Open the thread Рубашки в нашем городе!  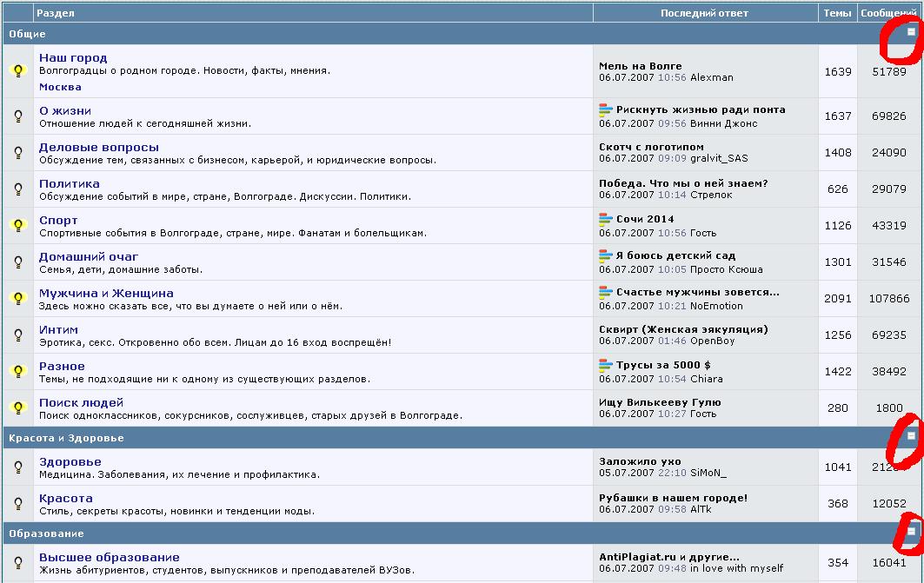click(x=673, y=498)
